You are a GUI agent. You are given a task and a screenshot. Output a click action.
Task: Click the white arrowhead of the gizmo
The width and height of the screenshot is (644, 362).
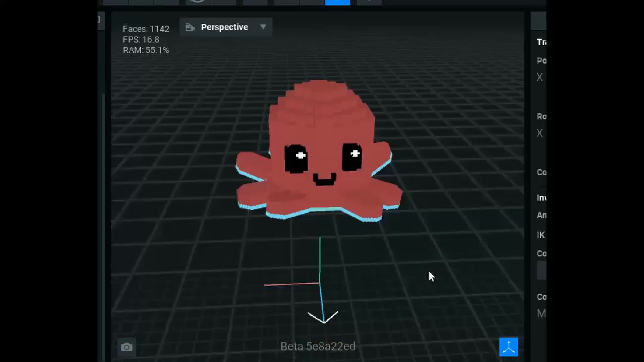[323, 317]
